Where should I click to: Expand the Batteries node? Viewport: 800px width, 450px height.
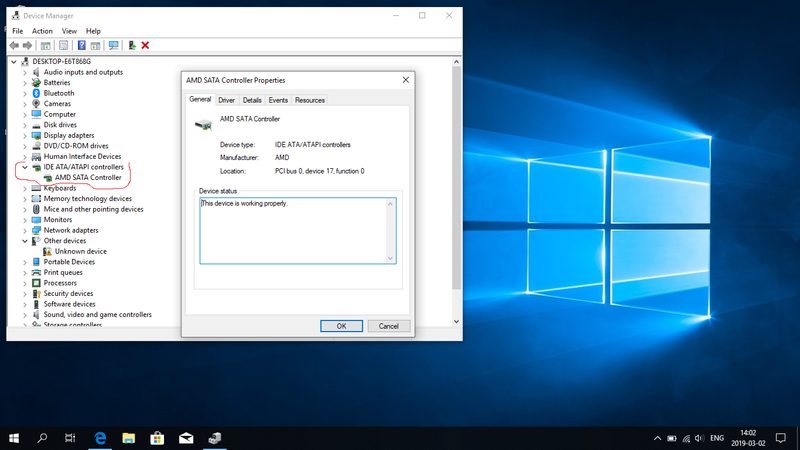(x=24, y=83)
